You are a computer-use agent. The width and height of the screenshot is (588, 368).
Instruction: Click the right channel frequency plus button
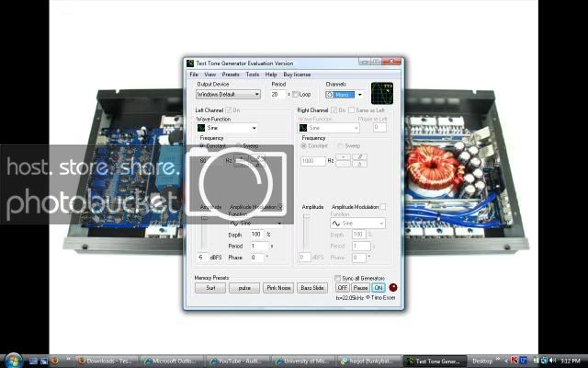pyautogui.click(x=343, y=157)
